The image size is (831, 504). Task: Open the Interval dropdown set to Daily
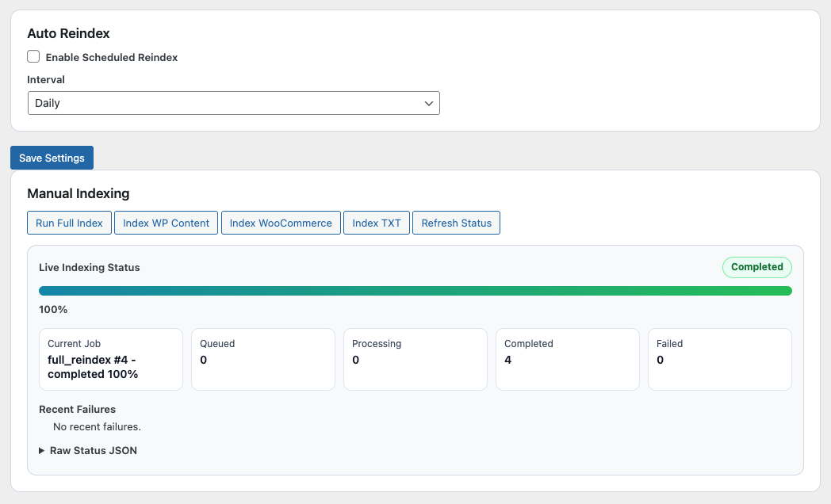234,103
